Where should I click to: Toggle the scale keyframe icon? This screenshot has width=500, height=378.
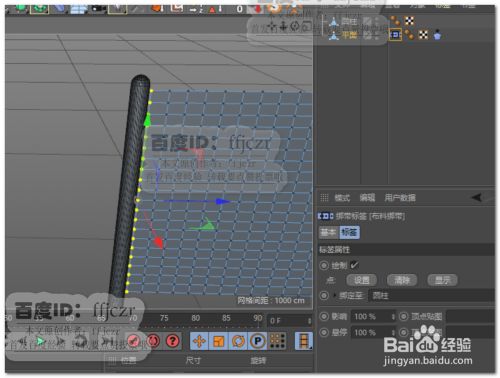pyautogui.click(x=218, y=341)
